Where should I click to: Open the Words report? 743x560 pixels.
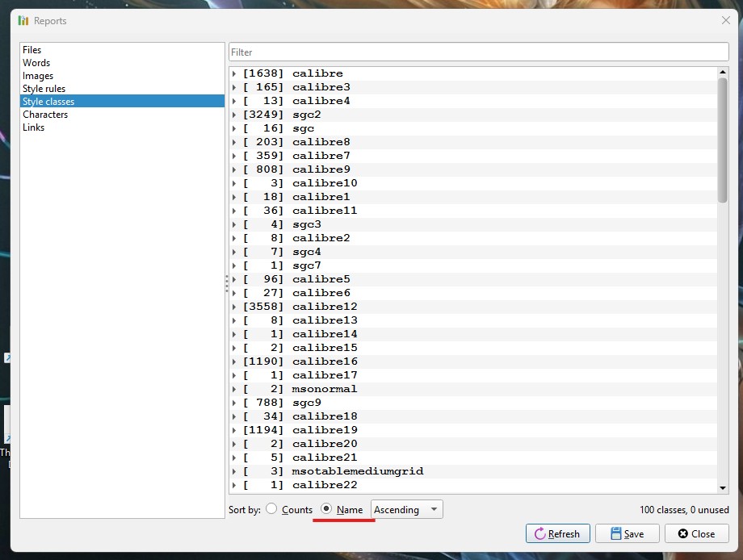point(122,62)
